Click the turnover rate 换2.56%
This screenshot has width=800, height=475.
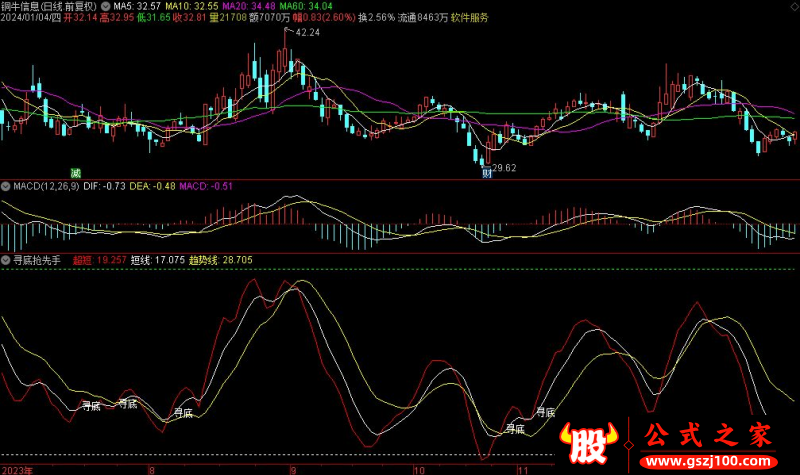[x=377, y=17]
